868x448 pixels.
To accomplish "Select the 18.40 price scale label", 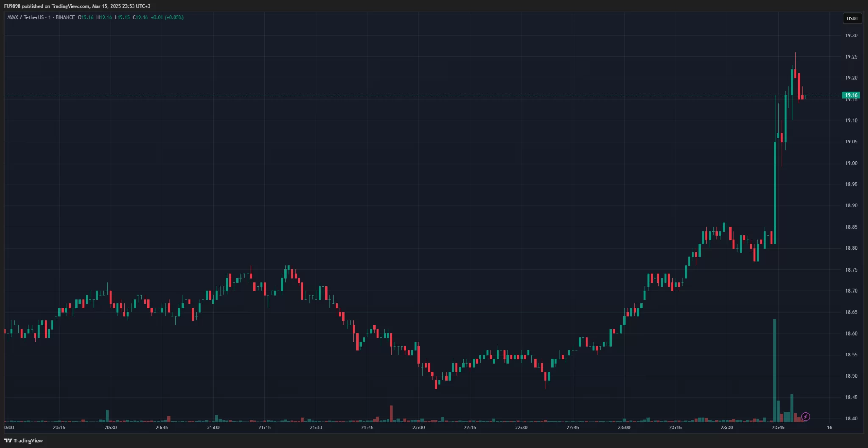I will [x=851, y=419].
